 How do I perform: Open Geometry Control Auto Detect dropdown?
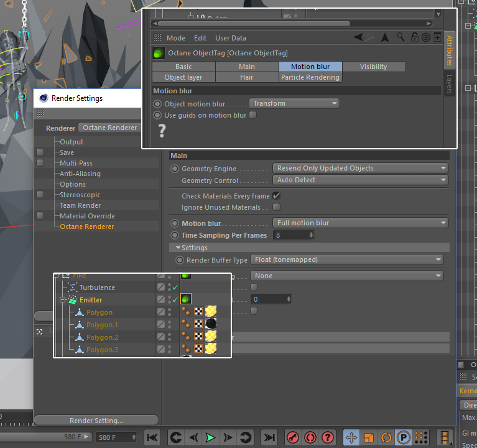click(x=361, y=180)
